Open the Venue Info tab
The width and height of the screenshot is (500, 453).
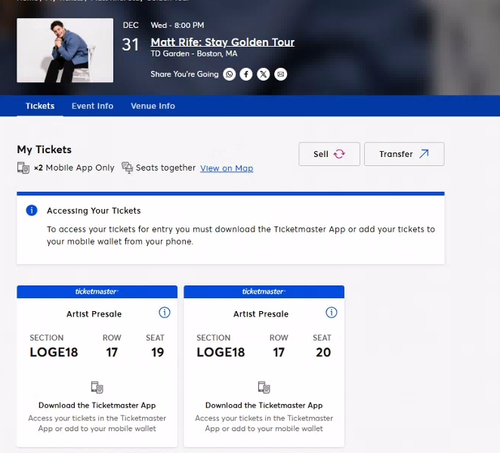[x=153, y=106]
